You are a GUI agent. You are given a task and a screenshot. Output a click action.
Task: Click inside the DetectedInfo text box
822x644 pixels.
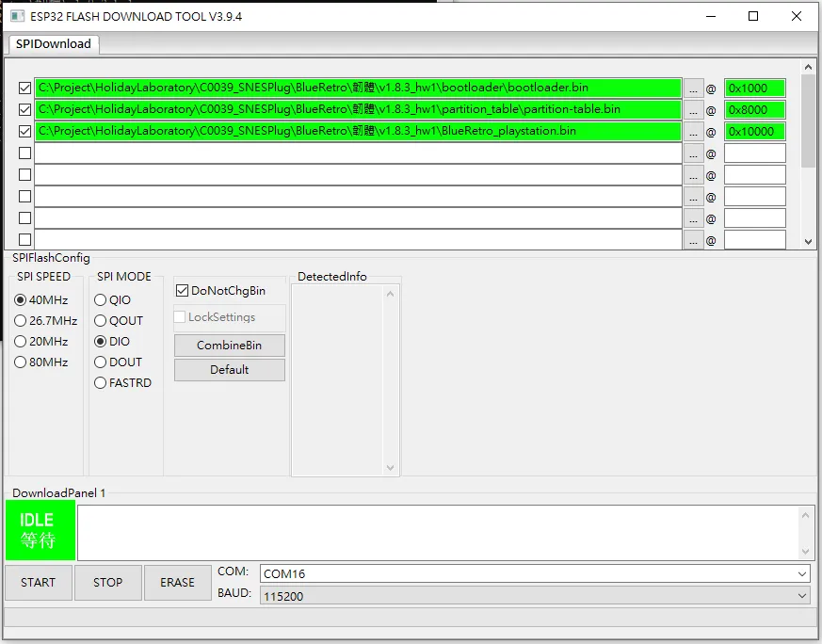coord(338,380)
